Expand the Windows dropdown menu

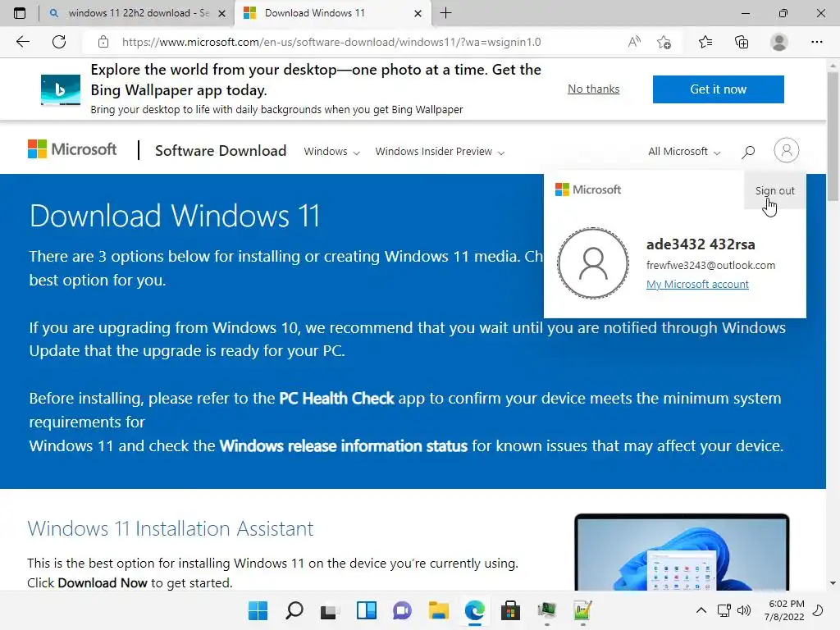331,152
